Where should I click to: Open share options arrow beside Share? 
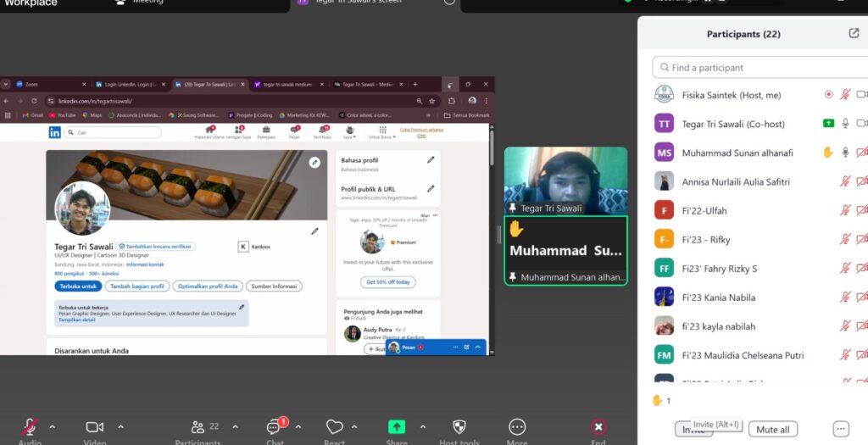point(423,427)
